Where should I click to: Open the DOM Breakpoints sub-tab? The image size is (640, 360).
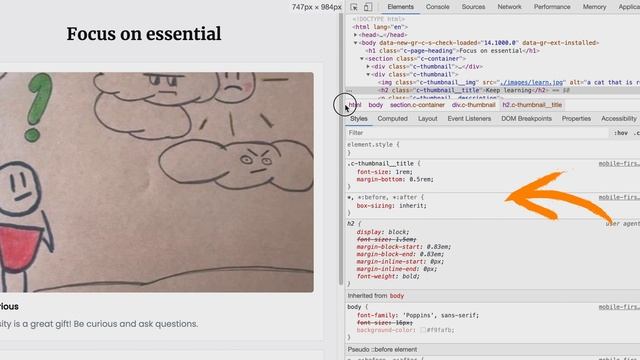(526, 118)
